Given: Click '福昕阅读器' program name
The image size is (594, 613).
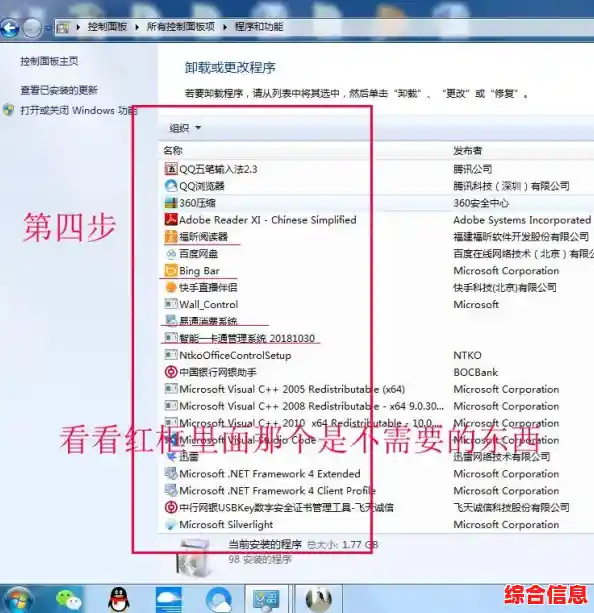Looking at the screenshot, I should pyautogui.click(x=203, y=237).
